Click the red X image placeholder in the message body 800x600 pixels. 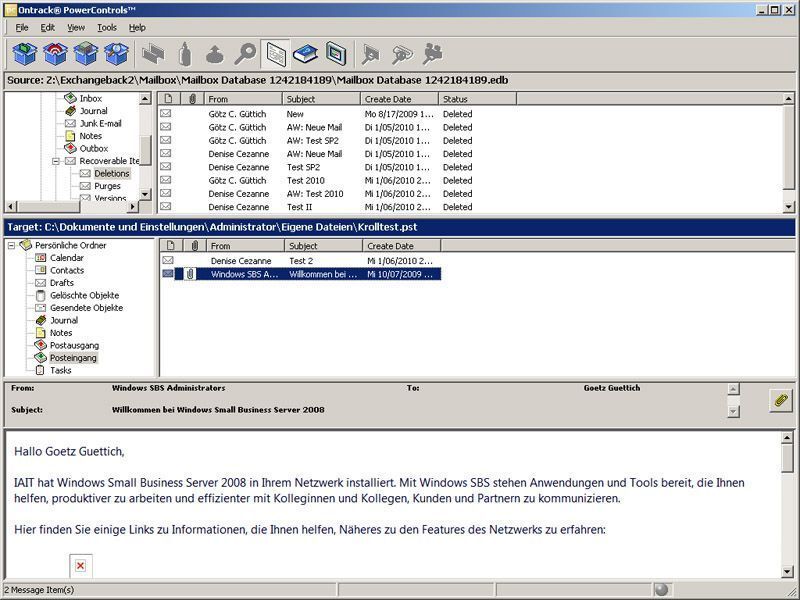point(82,564)
